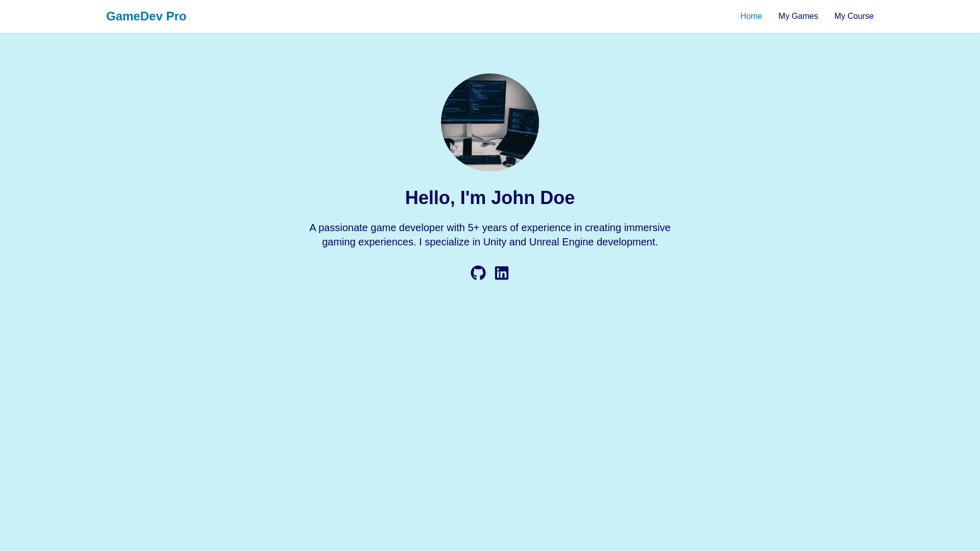Click the bio paragraph text

point(489,235)
